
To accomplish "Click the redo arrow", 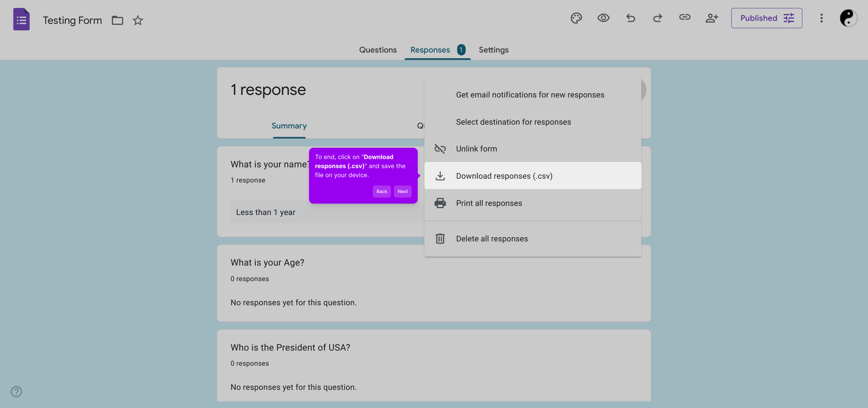I will (x=658, y=18).
